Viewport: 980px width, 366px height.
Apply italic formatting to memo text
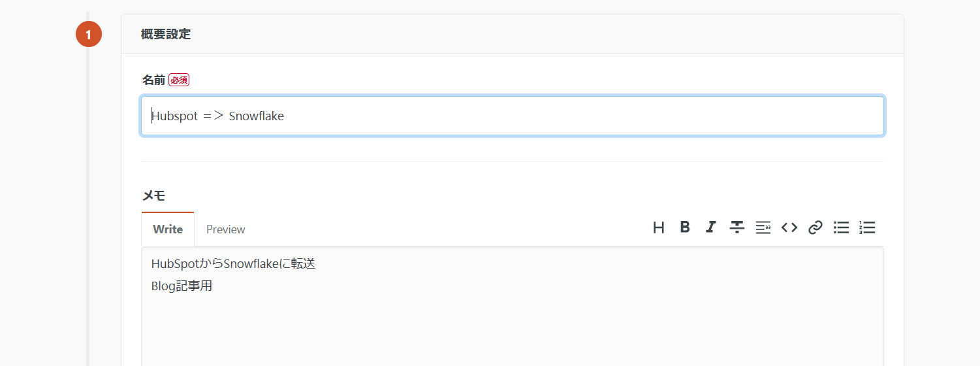[x=711, y=227]
